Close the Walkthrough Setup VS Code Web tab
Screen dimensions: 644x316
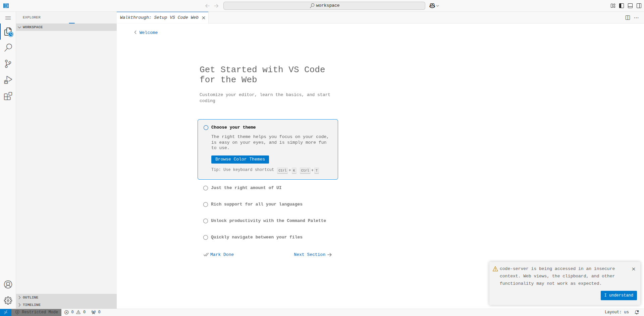point(204,18)
